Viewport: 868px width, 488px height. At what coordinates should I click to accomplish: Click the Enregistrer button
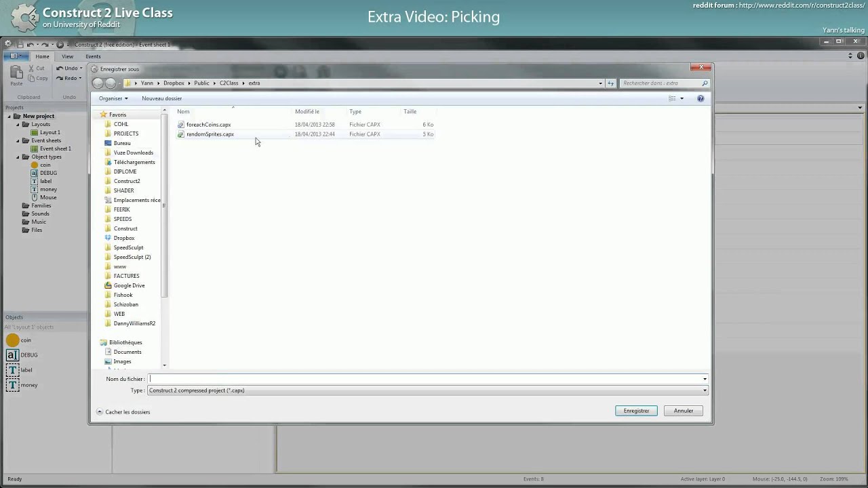(x=636, y=411)
